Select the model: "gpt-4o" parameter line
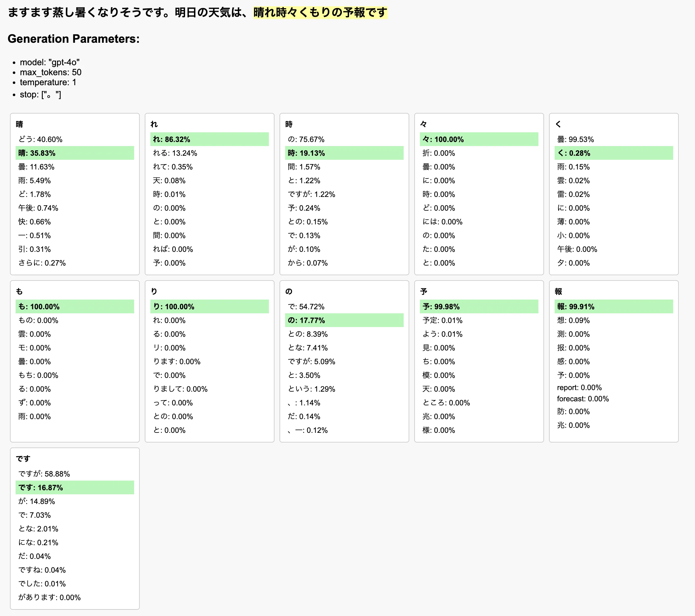The height and width of the screenshot is (616, 695). 50,62
